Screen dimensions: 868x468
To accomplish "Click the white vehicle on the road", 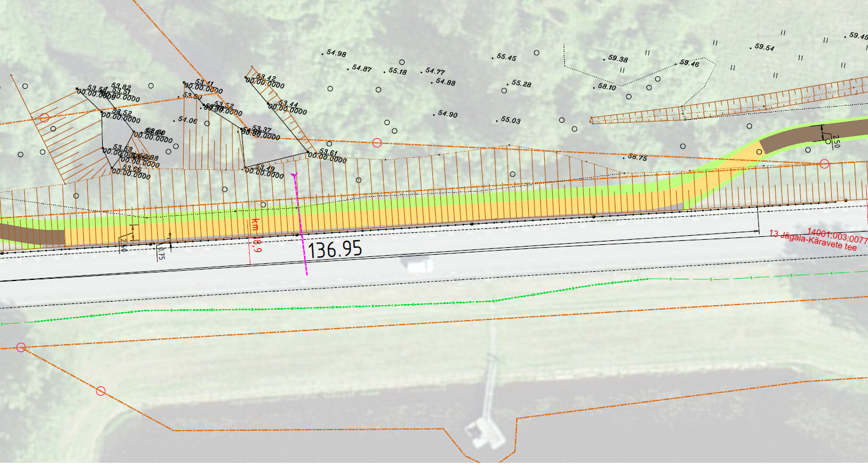I will pos(420,266).
